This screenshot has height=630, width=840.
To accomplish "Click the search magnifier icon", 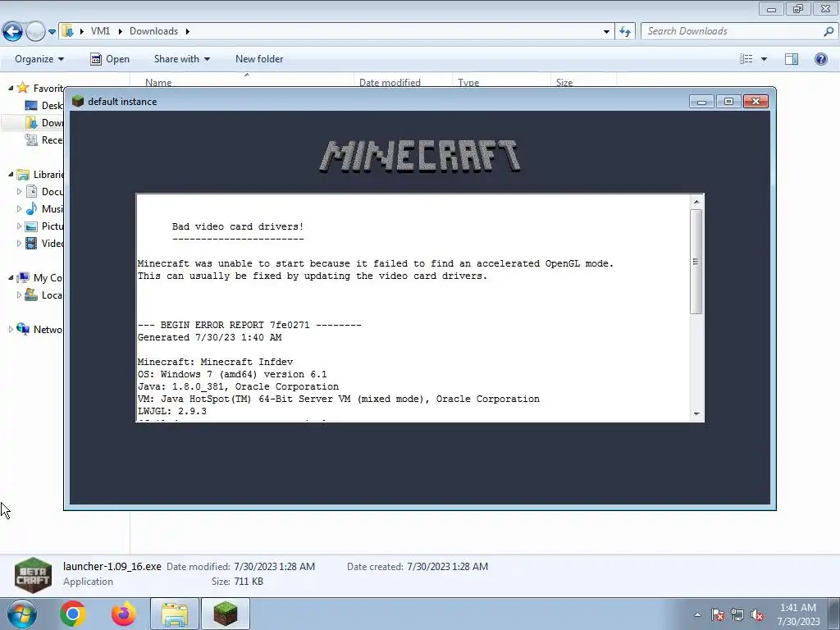I will (829, 31).
